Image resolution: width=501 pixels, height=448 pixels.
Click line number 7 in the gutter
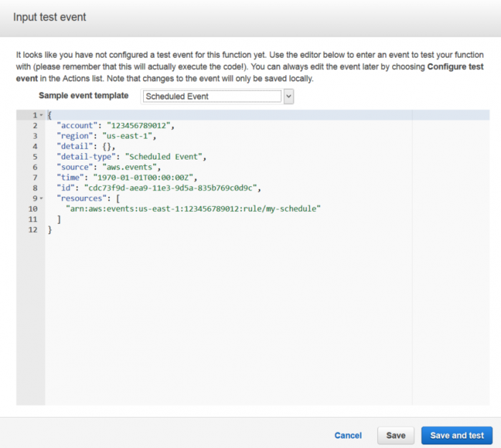pos(35,177)
